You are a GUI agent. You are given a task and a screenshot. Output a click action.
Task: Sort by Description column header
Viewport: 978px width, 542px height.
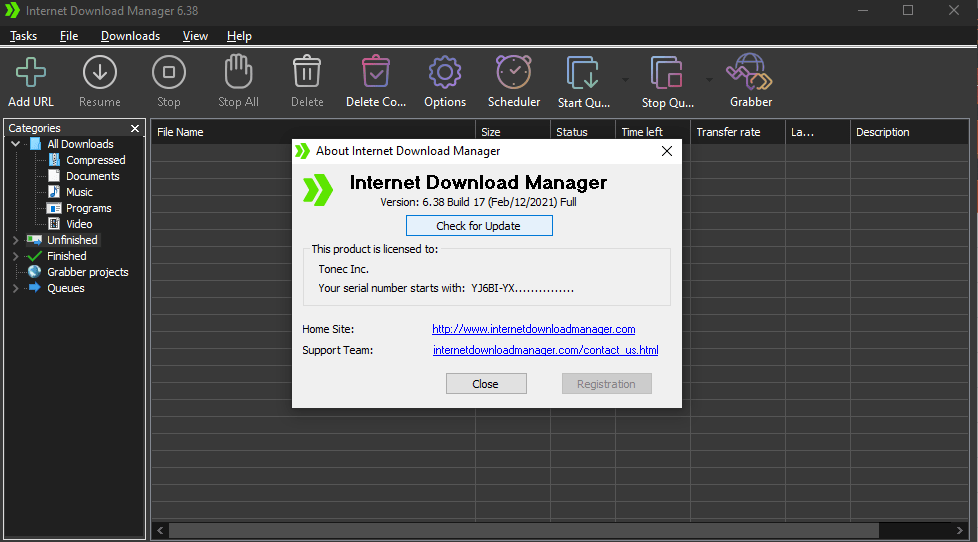(x=909, y=132)
